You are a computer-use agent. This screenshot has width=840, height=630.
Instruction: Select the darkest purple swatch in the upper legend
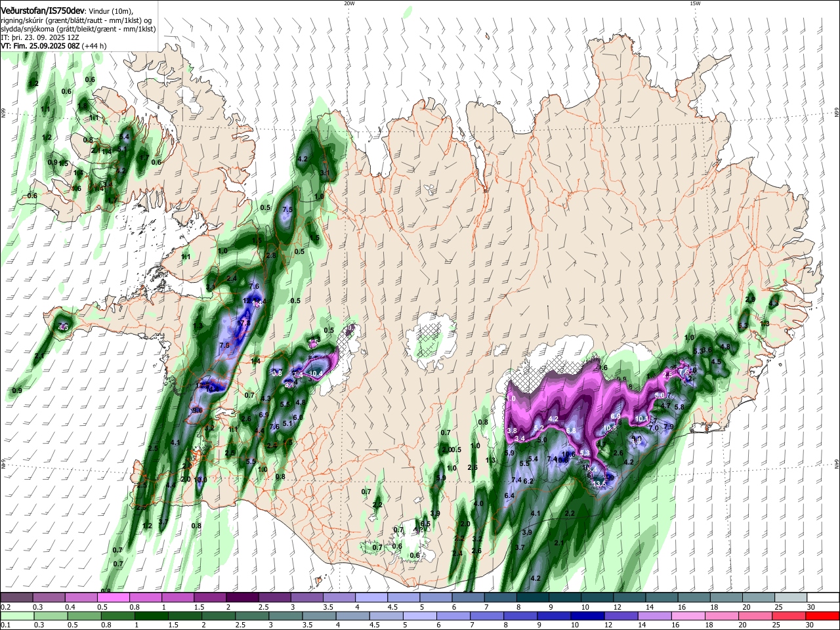point(241,597)
